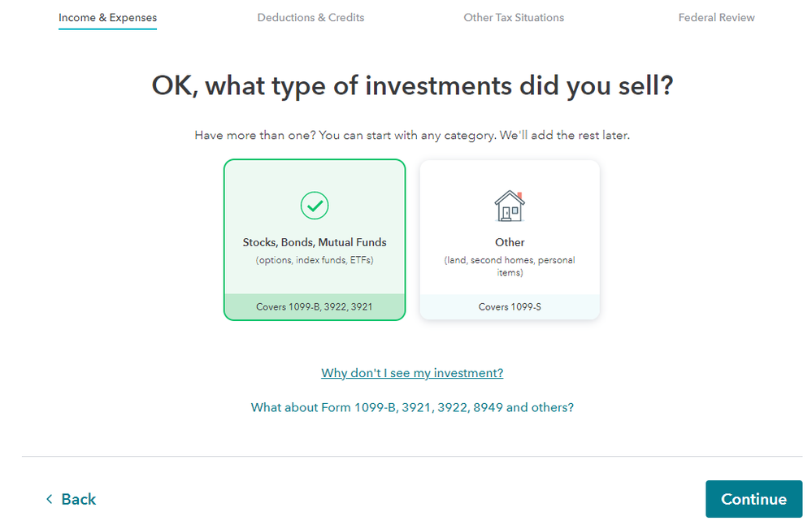
Task: Click the house icon on Other card
Action: click(510, 206)
